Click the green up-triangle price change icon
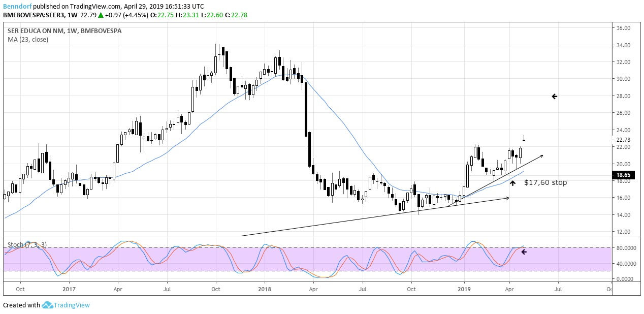The width and height of the screenshot is (644, 314). pyautogui.click(x=101, y=15)
